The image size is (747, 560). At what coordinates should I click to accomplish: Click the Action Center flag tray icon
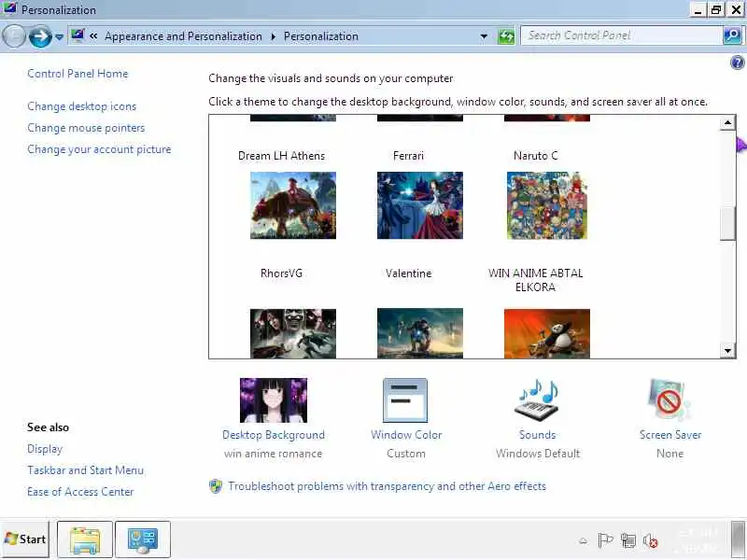tap(605, 540)
